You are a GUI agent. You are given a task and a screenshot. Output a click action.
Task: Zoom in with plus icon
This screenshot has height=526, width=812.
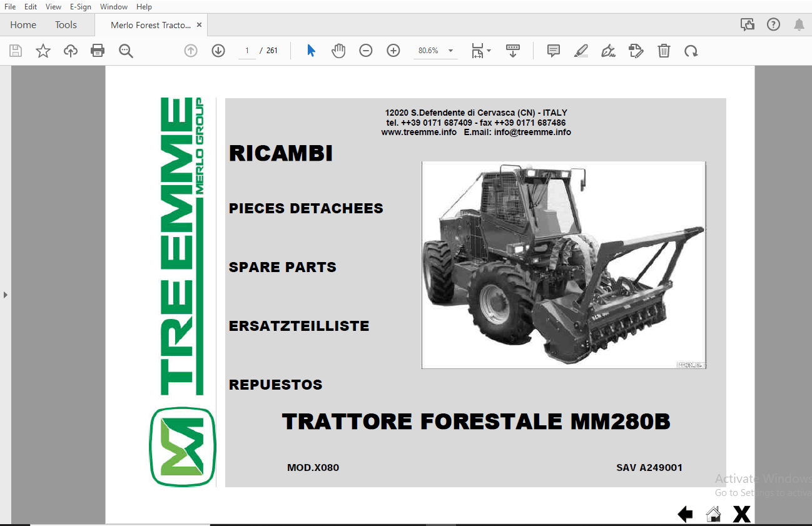393,51
